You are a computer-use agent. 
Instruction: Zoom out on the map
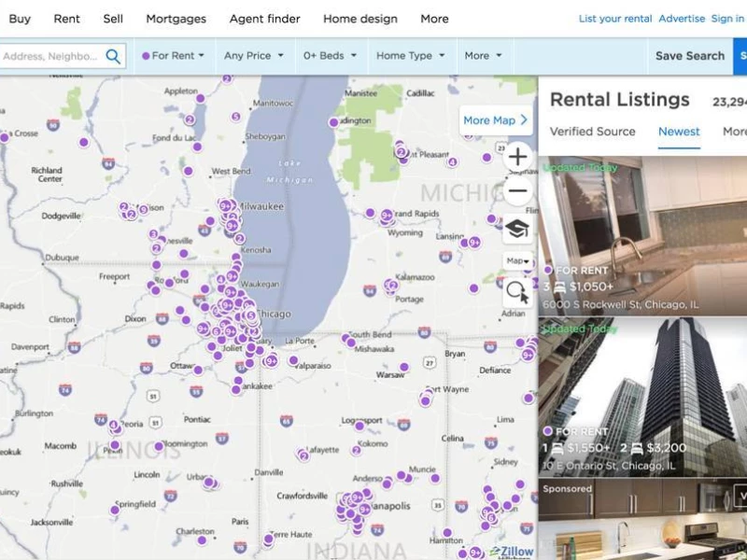(x=518, y=191)
